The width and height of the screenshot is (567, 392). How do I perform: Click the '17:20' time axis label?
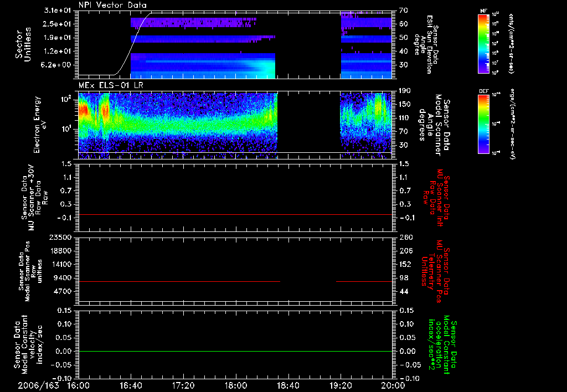click(x=183, y=385)
